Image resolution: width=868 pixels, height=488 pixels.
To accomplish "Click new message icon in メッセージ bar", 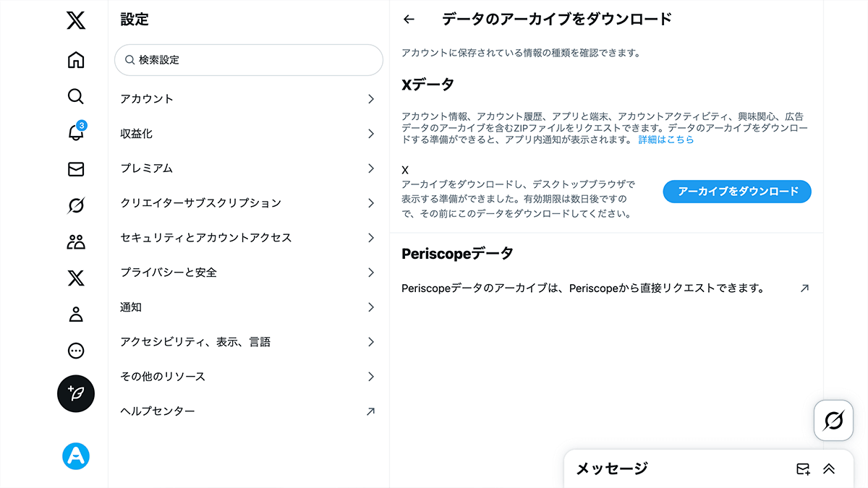I will click(x=803, y=469).
